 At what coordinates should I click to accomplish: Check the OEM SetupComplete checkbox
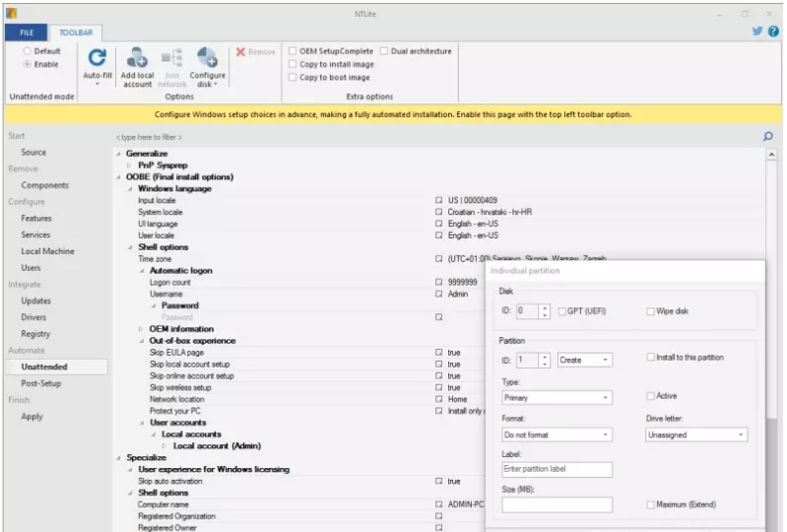(293, 51)
